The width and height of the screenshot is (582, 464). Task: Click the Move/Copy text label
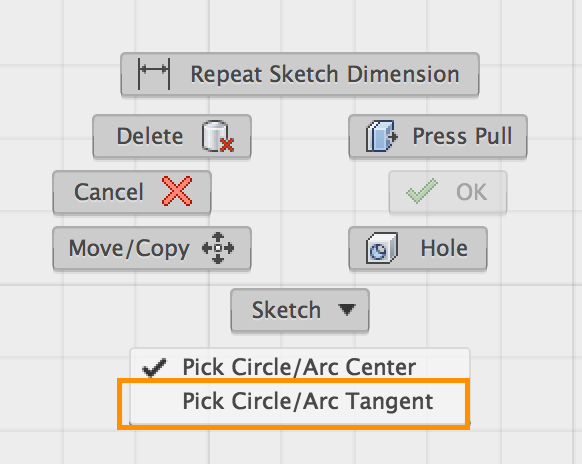point(129,248)
